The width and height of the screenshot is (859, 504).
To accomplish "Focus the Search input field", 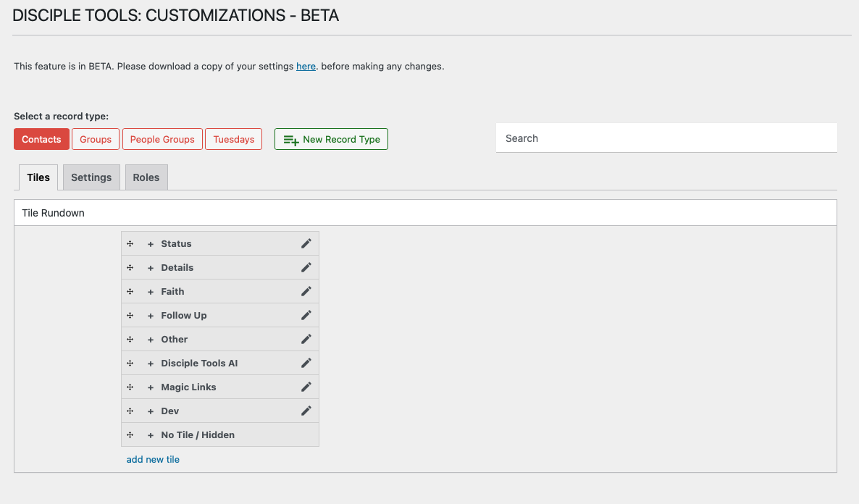I will [x=666, y=138].
